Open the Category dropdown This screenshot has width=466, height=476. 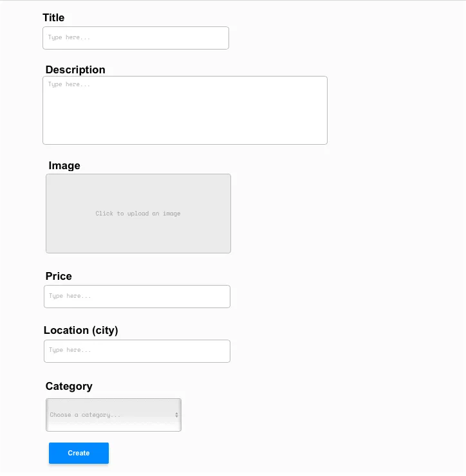pos(113,415)
